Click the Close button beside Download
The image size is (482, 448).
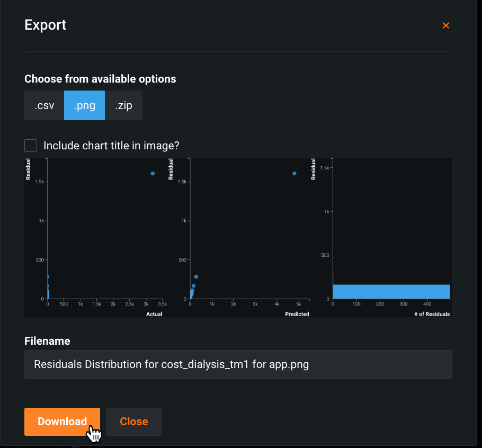click(x=134, y=422)
